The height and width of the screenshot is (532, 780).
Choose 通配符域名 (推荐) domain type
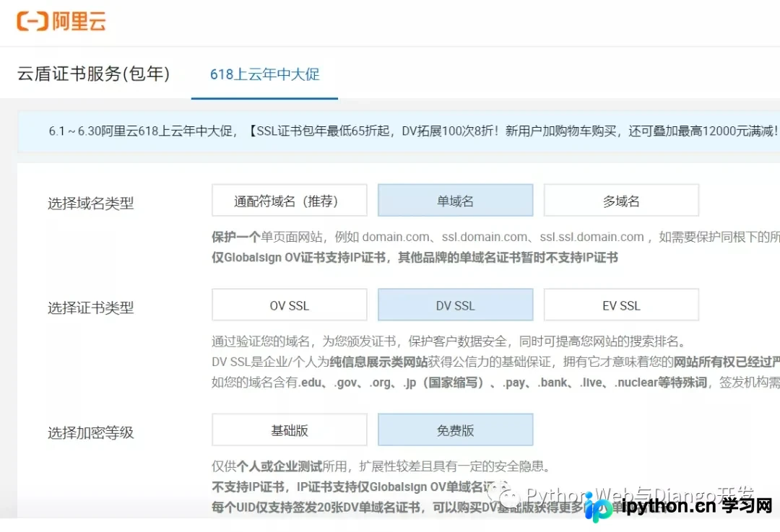(x=290, y=201)
